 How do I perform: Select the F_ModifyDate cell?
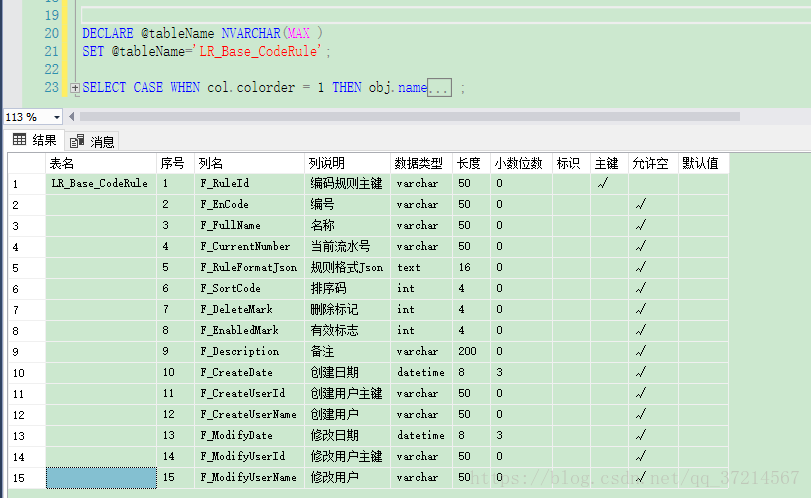249,436
